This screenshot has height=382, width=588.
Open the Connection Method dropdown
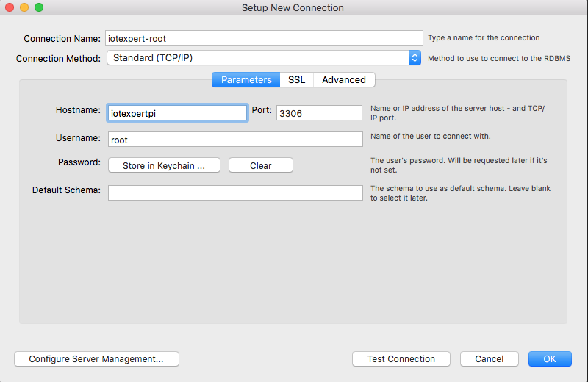pos(264,58)
